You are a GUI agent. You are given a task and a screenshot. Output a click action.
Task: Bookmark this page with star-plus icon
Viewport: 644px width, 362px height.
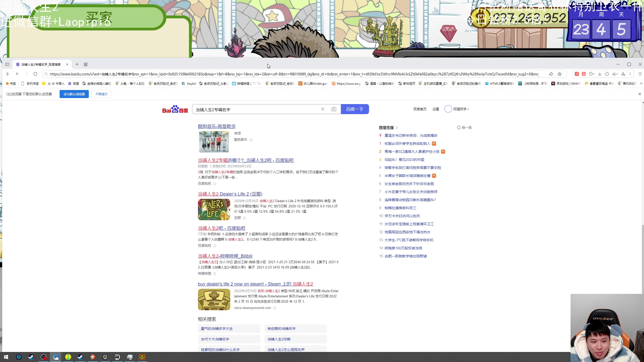[560, 74]
